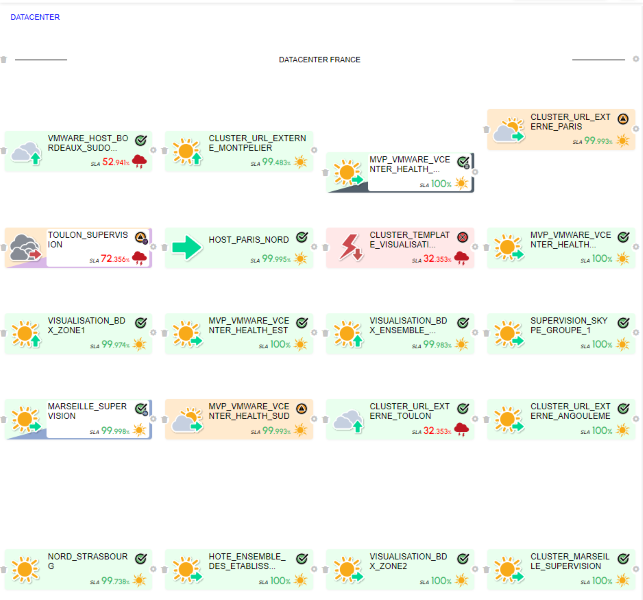Screen dimensions: 643x600
Task: Click the sun SLA icon on CLUSTER_URL_EXTERNE_ANGOULEME
Action: pos(624,430)
